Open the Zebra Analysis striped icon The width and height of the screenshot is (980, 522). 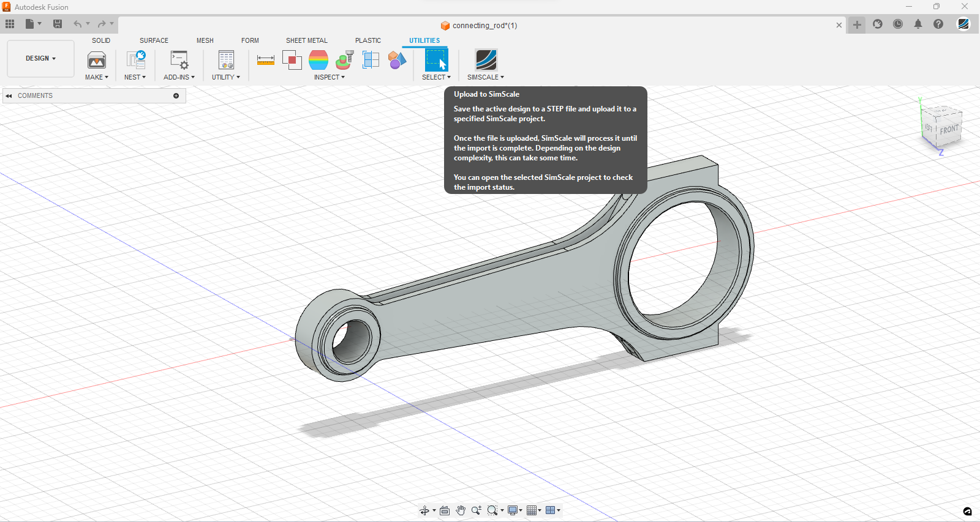point(318,60)
